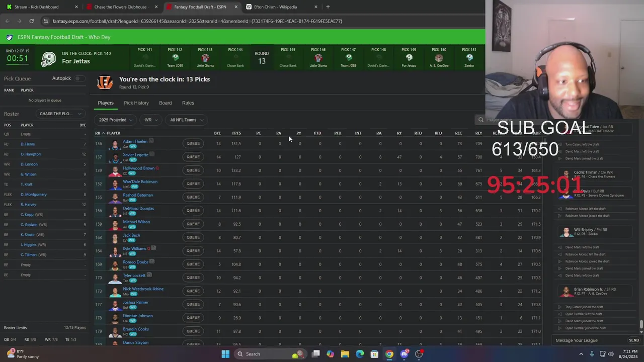Switch to the Players tab
644x362 pixels.
[x=106, y=103]
